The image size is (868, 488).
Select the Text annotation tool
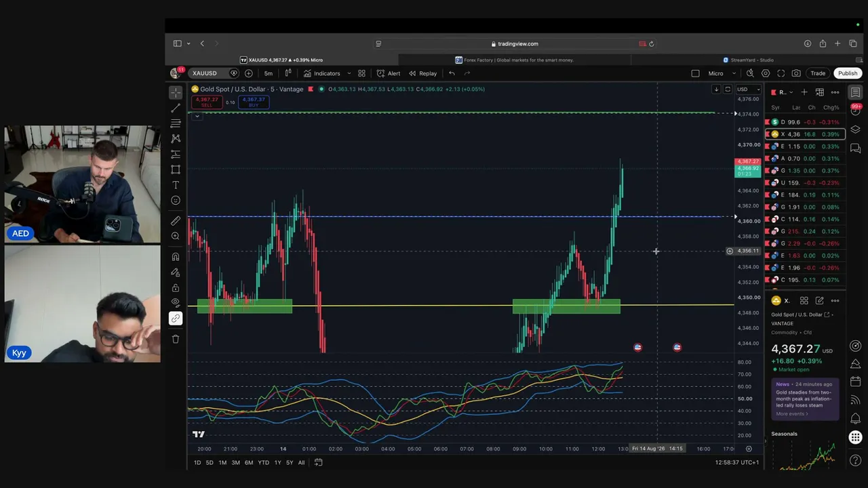click(176, 185)
